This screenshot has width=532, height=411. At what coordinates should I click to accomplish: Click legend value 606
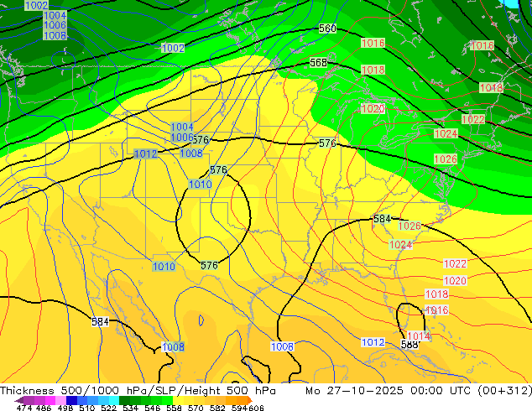point(256,408)
